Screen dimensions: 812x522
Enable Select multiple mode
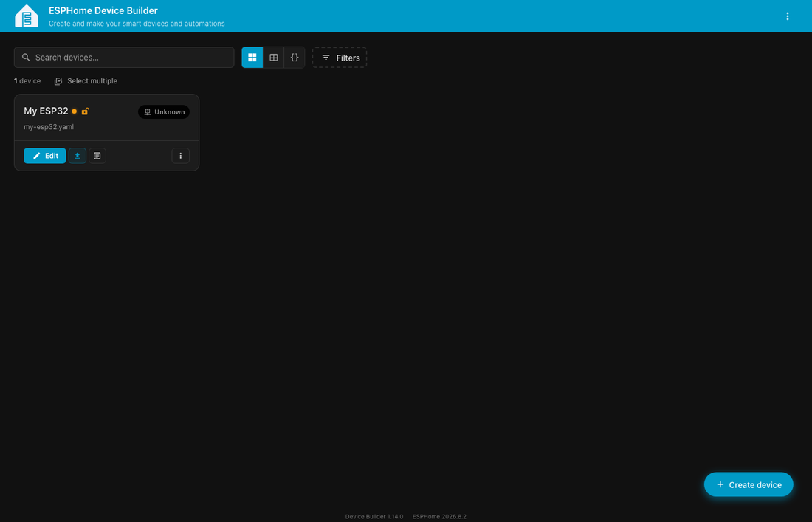click(x=86, y=81)
